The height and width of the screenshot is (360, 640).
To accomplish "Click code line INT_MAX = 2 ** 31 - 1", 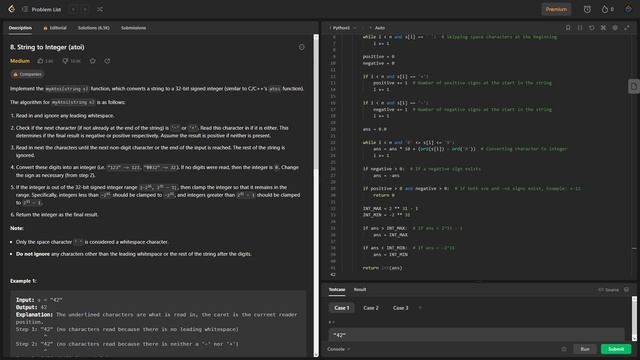I will pyautogui.click(x=390, y=209).
